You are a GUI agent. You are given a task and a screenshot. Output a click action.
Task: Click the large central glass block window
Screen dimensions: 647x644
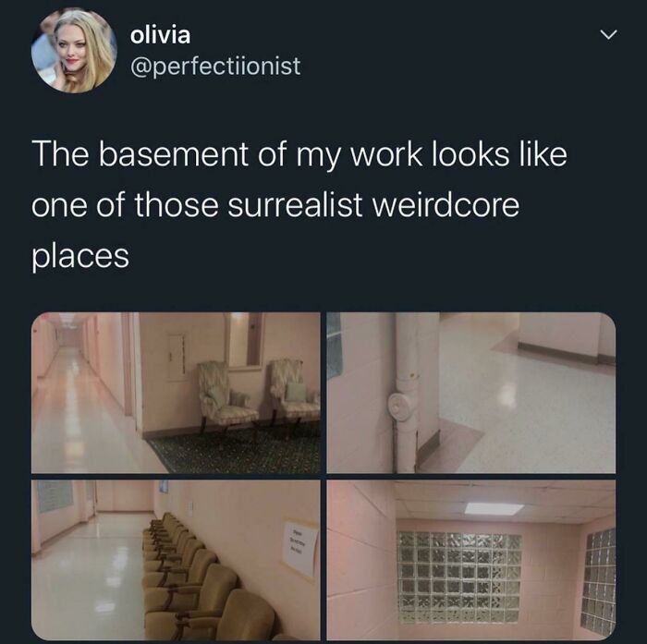tap(458, 577)
